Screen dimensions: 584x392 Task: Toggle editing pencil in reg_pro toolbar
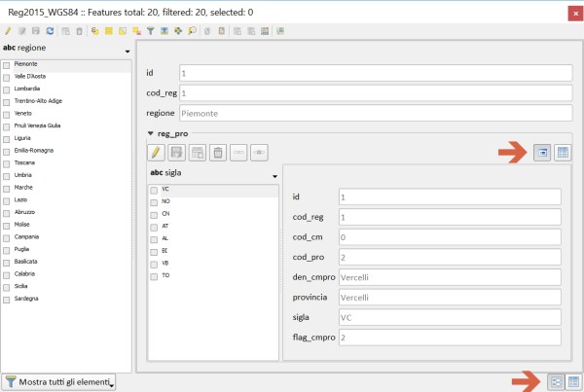[x=156, y=152]
